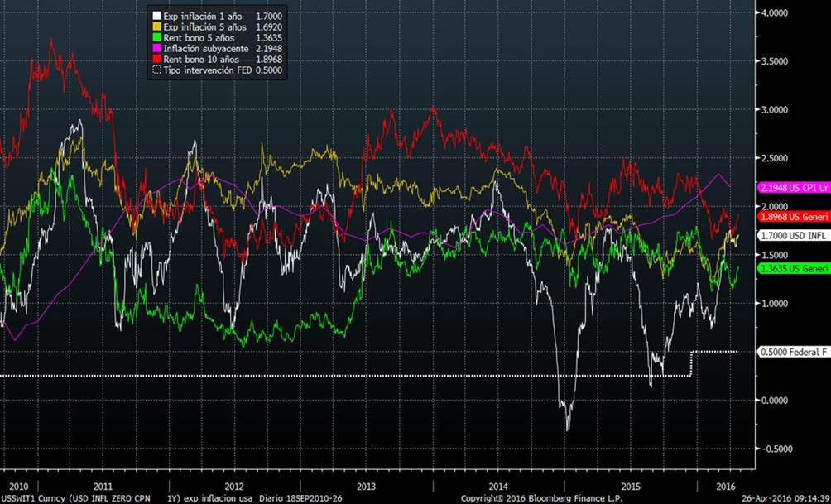Click legend value 1.6920
The width and height of the screenshot is (831, 504).
pyautogui.click(x=269, y=27)
